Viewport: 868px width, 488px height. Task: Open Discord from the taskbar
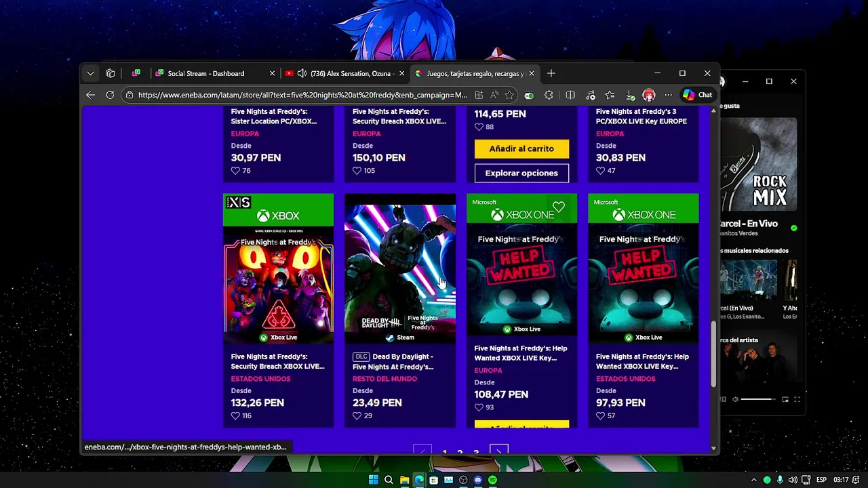(478, 480)
